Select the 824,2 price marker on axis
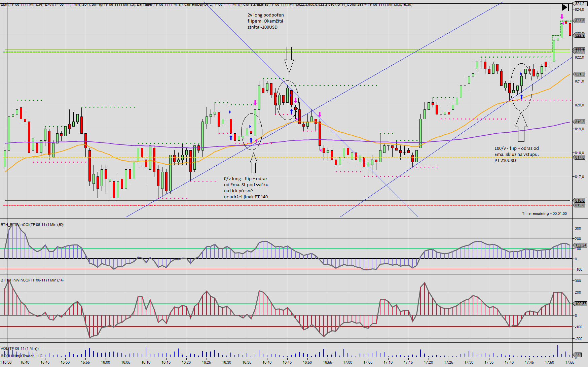 [x=580, y=4]
